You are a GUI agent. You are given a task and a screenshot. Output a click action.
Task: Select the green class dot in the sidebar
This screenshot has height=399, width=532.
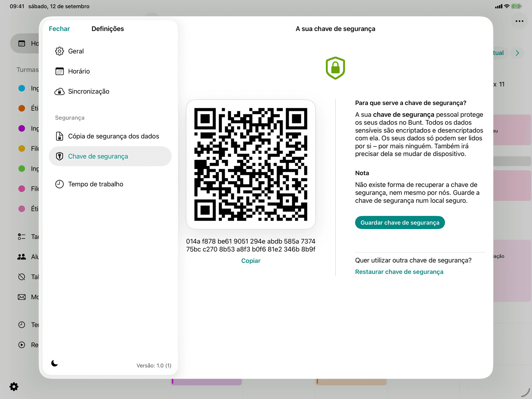[22, 169]
